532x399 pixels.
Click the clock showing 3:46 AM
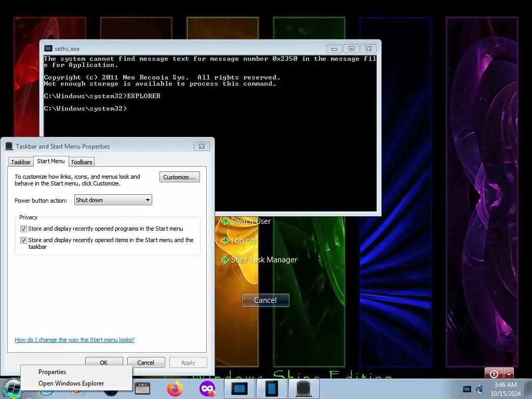pos(505,385)
